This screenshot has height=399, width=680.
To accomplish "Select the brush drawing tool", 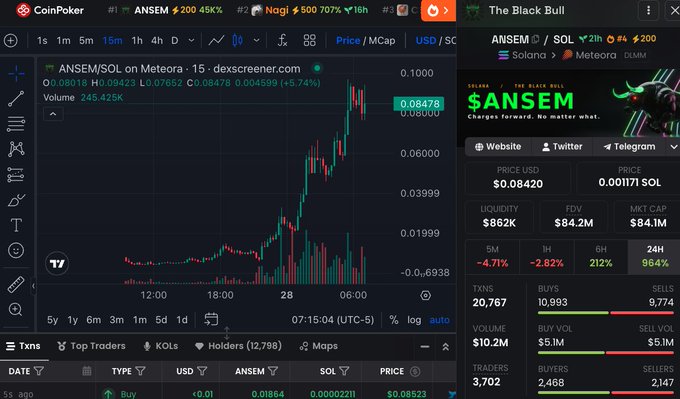I will coord(16,200).
